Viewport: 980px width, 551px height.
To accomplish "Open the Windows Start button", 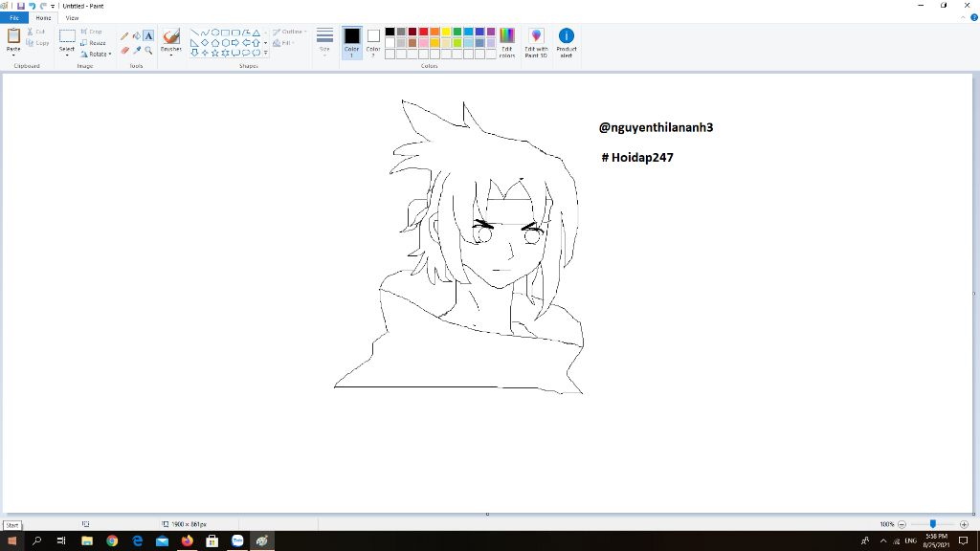I will (x=11, y=541).
